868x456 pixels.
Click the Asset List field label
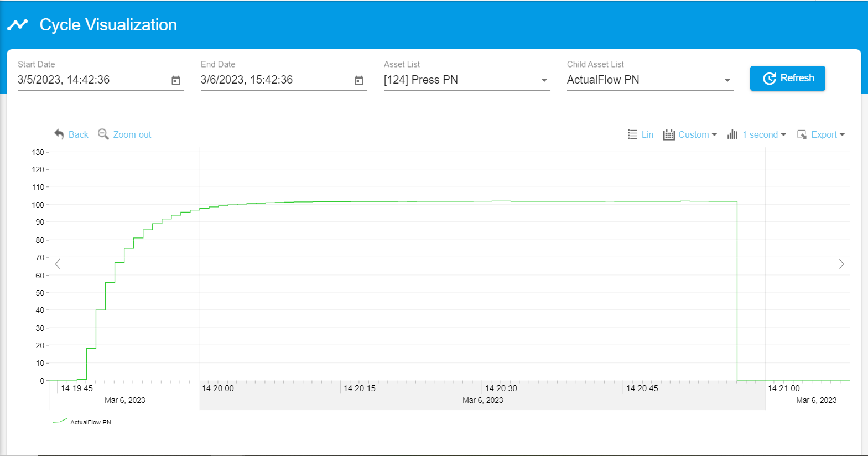pos(402,64)
